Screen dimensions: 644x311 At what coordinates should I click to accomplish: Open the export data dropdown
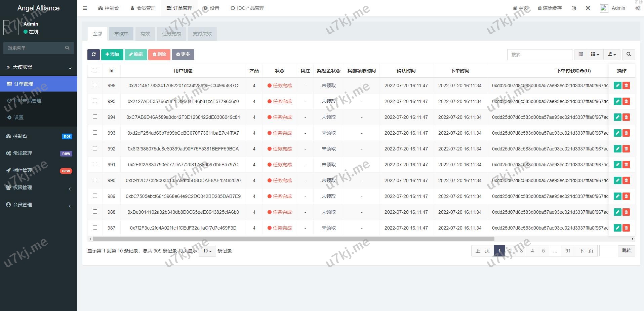612,55
